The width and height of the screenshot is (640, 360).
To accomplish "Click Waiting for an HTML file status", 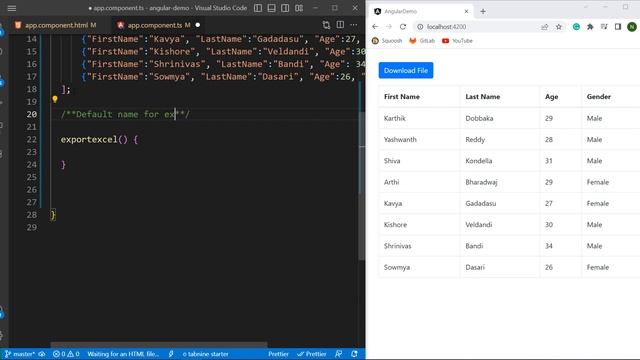I will tap(123, 354).
